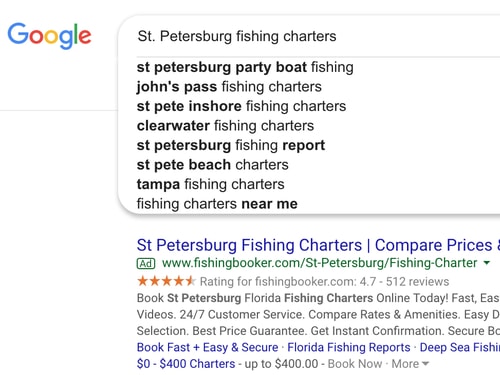Open the fishingbooker.com green URL

pos(319,263)
